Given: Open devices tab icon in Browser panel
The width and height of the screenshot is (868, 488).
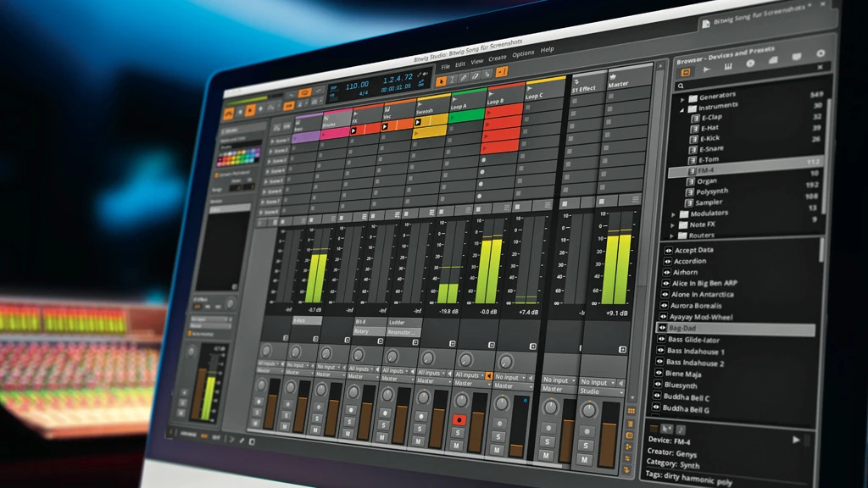Looking at the screenshot, I should [686, 73].
